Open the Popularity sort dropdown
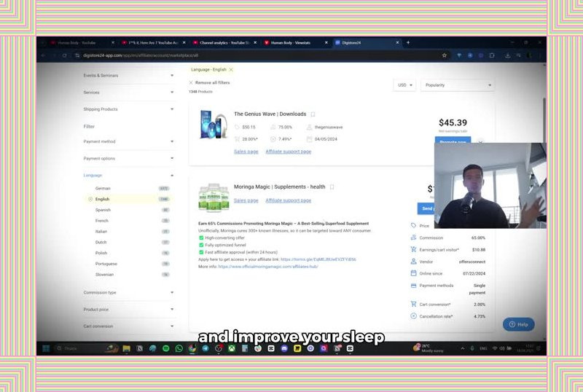The width and height of the screenshot is (583, 392). pyautogui.click(x=458, y=85)
